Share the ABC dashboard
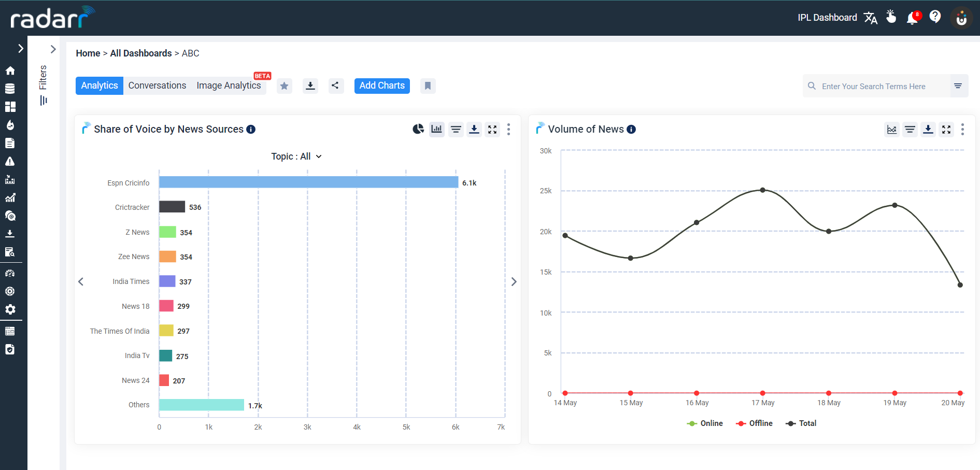 tap(336, 86)
